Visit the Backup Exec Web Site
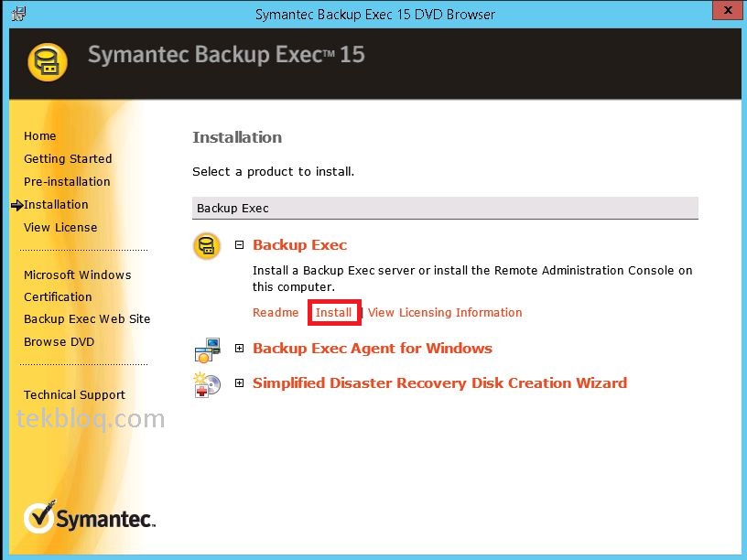 pyautogui.click(x=87, y=319)
